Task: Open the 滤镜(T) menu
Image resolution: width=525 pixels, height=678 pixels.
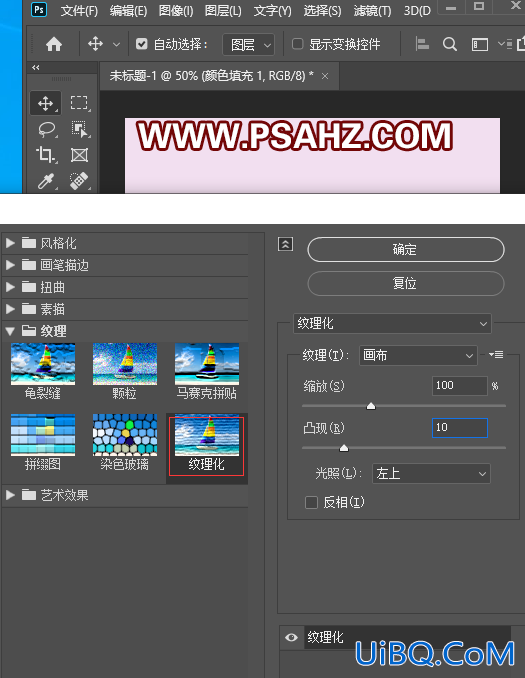Action: (x=372, y=10)
